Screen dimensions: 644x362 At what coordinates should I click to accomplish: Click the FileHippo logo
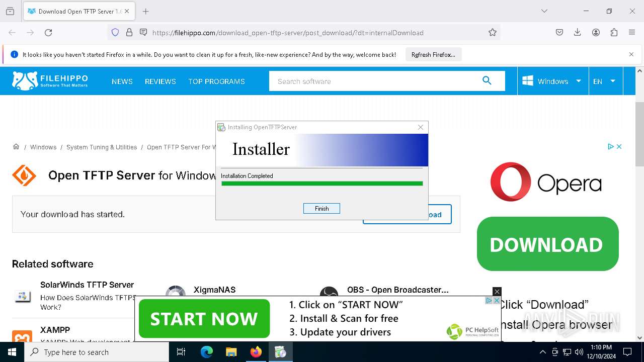tap(50, 81)
